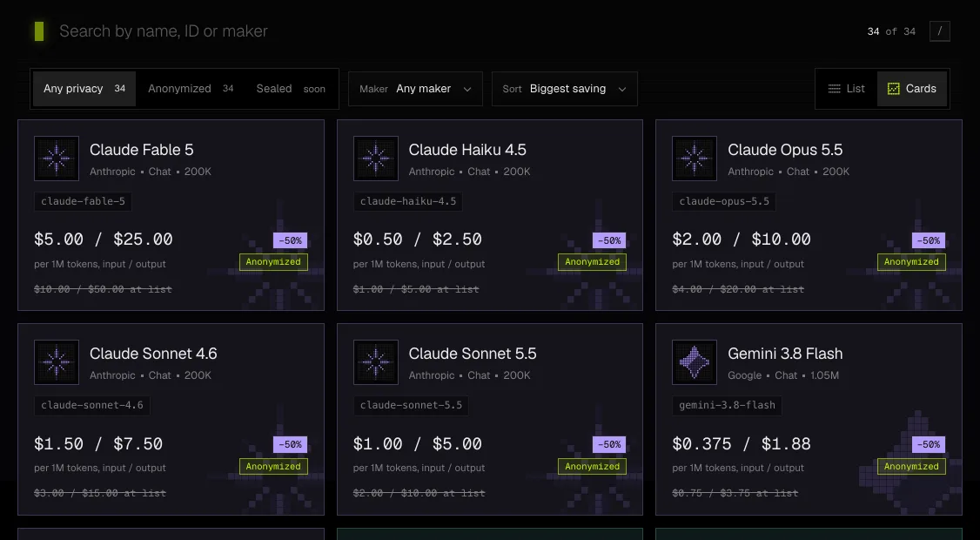This screenshot has height=540, width=980.
Task: Click the $4.00 / $20.00 at list text
Action: [x=738, y=289]
